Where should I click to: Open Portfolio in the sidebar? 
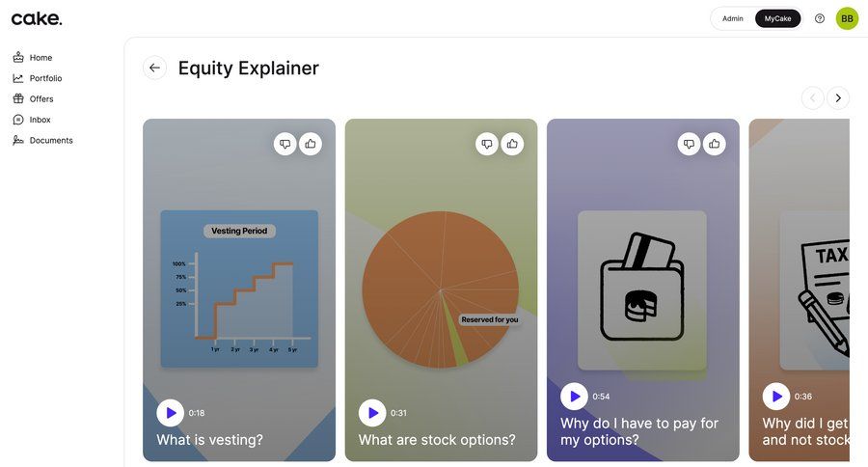point(45,78)
